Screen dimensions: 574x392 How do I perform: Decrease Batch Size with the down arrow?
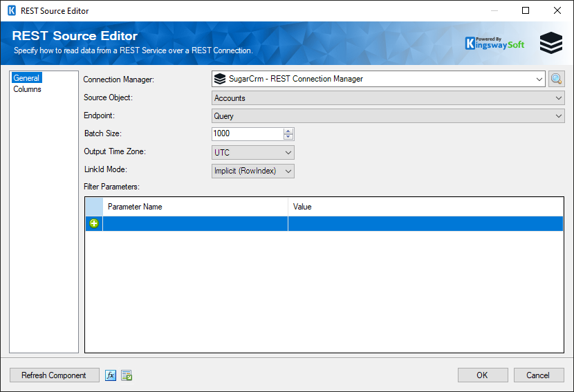click(x=288, y=137)
